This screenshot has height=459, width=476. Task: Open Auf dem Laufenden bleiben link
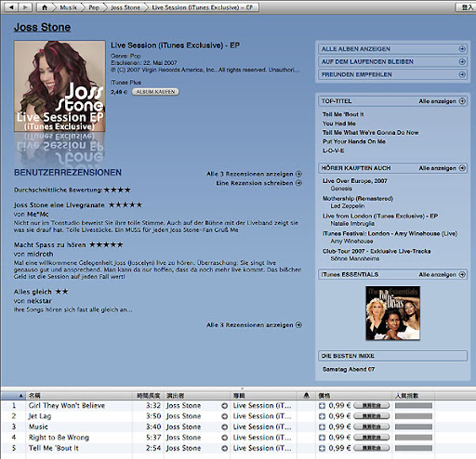click(x=367, y=61)
